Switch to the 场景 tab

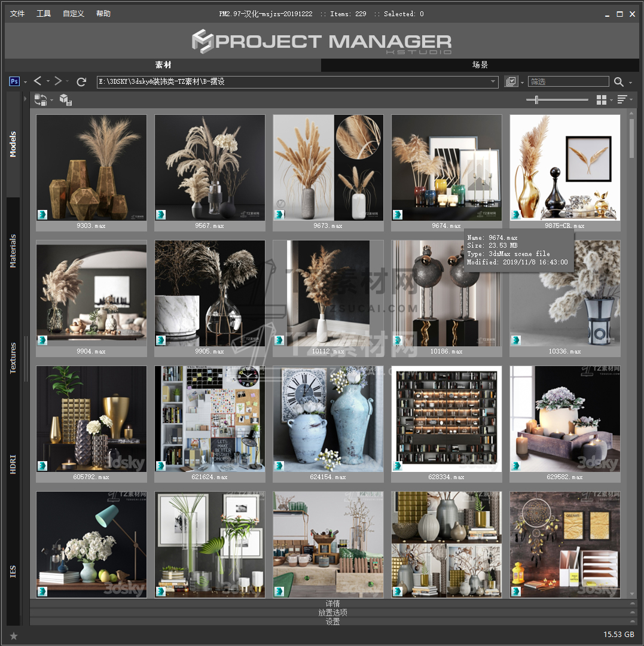(480, 65)
